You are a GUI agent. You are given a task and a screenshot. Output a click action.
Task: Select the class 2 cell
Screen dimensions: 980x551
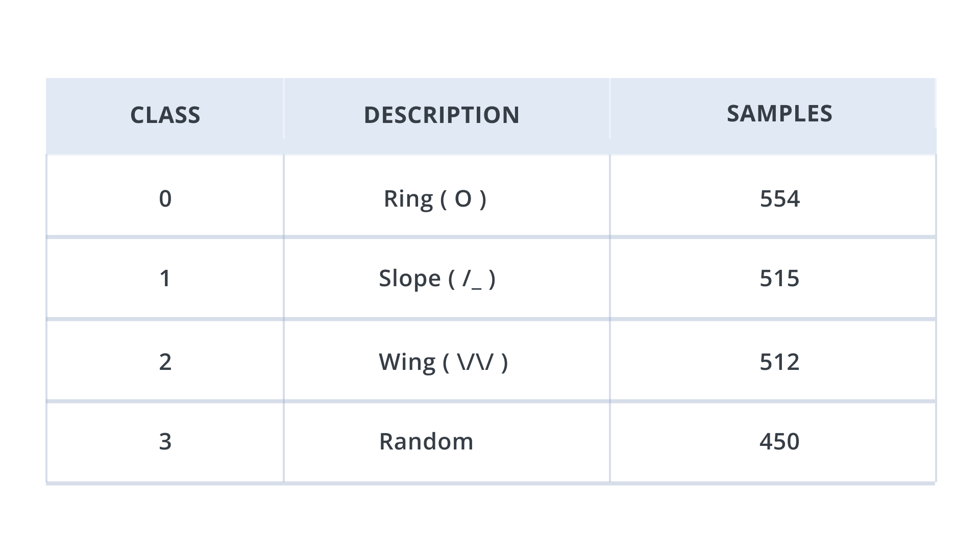(x=165, y=362)
